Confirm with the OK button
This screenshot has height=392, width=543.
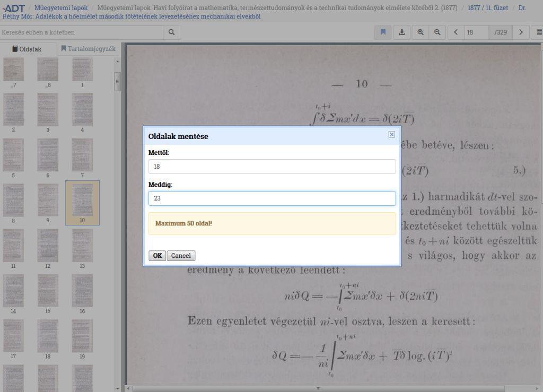[157, 256]
